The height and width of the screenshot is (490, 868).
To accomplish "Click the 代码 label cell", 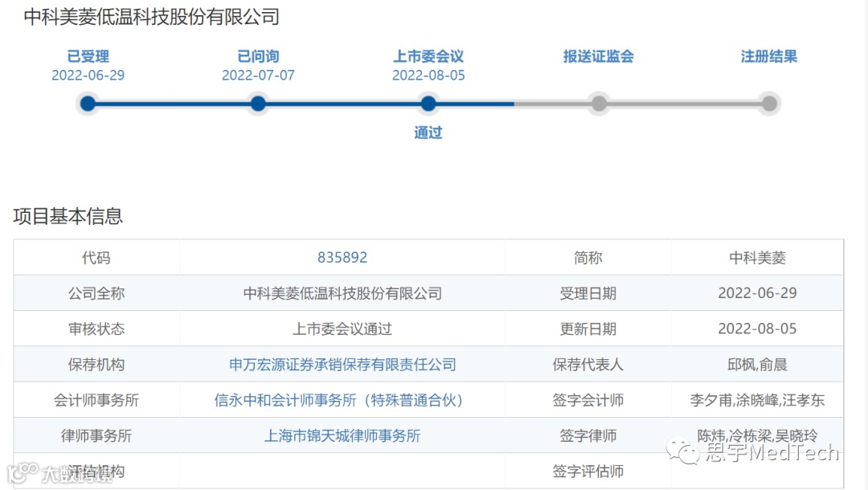I will [x=96, y=258].
